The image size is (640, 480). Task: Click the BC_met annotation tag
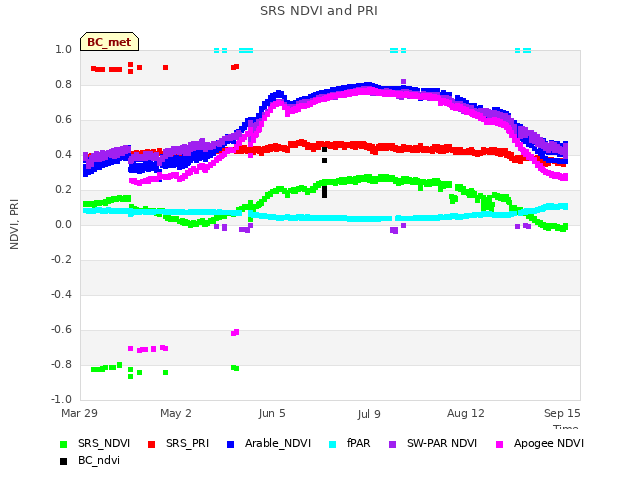[109, 42]
